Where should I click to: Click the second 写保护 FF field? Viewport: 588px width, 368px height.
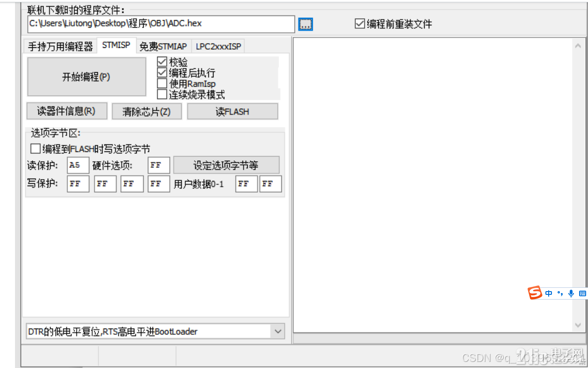point(105,184)
